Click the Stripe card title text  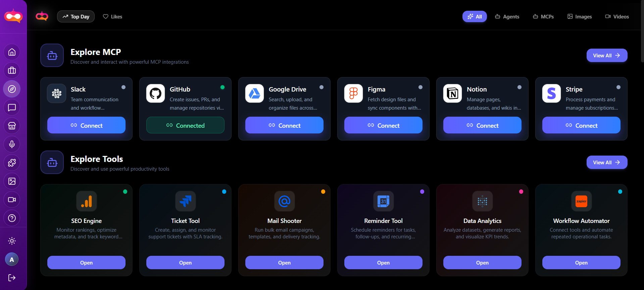574,89
